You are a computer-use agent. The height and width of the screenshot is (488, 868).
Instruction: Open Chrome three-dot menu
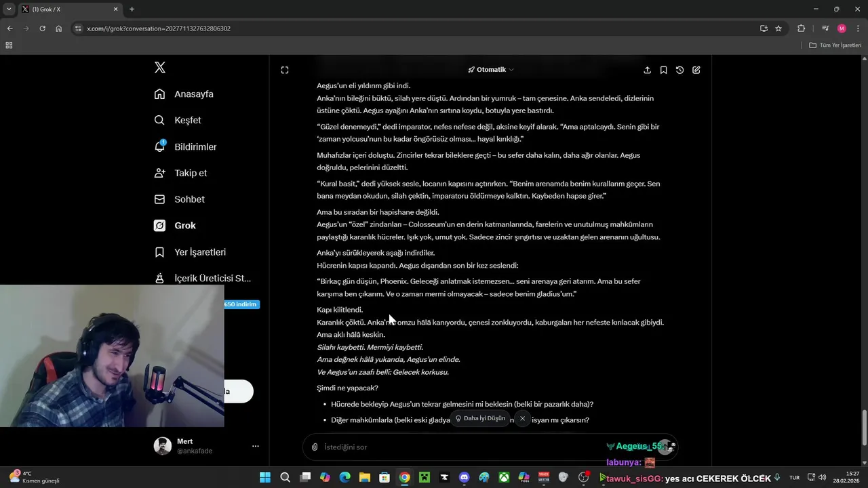(858, 28)
